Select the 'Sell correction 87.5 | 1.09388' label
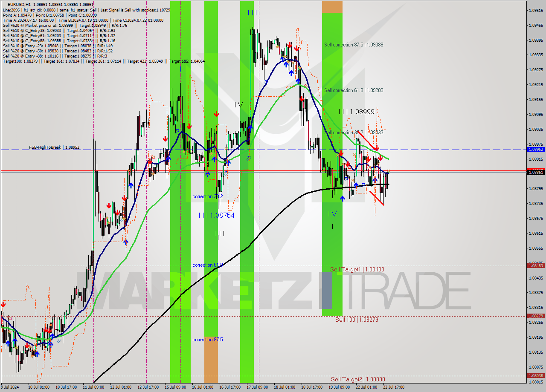The height and width of the screenshot is (392, 546). [x=353, y=45]
